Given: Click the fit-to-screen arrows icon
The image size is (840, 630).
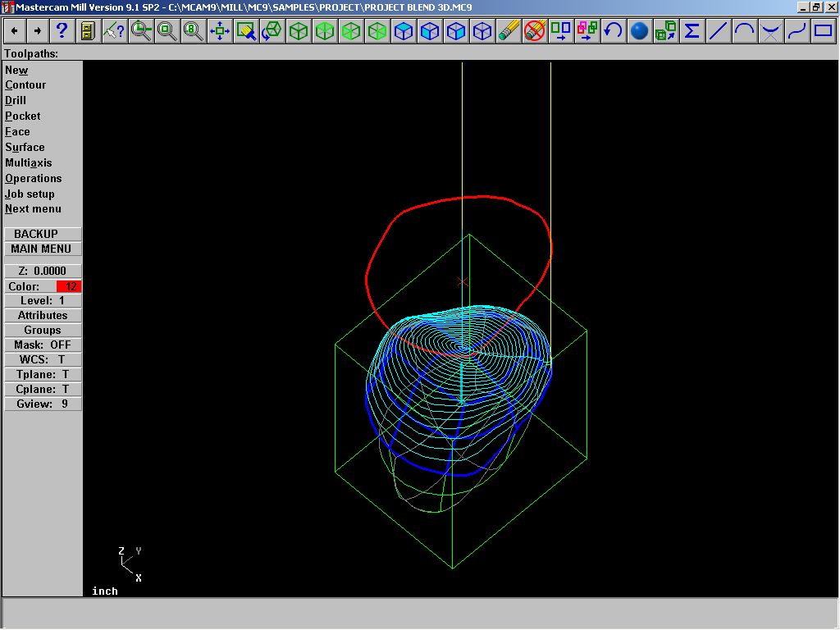Looking at the screenshot, I should [x=219, y=31].
